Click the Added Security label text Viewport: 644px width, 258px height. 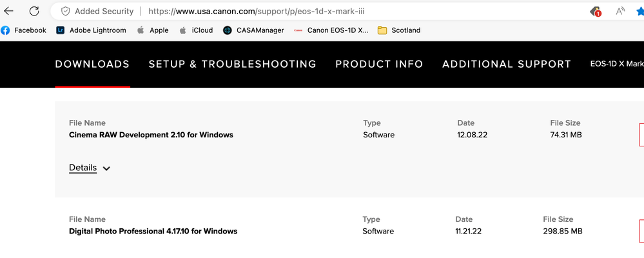[x=104, y=12]
